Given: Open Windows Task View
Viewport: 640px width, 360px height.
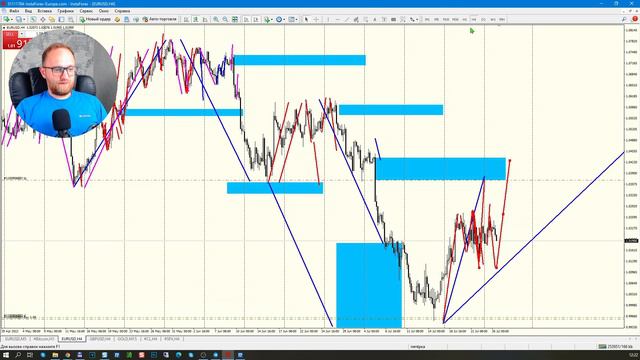Looking at the screenshot, I should click(x=30, y=355).
